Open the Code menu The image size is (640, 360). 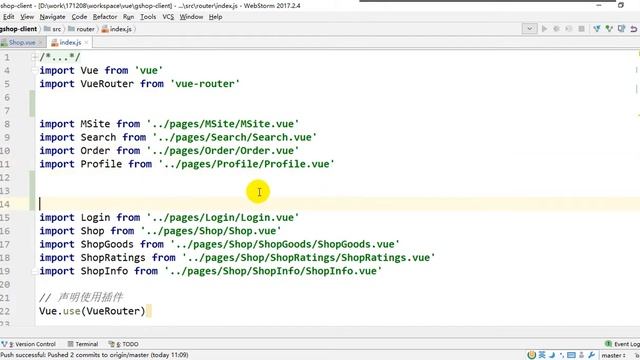pos(79,17)
